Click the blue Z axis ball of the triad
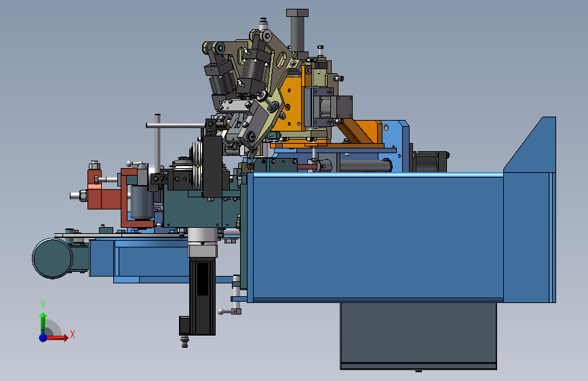Viewport: 588px width, 381px height. 43,338
